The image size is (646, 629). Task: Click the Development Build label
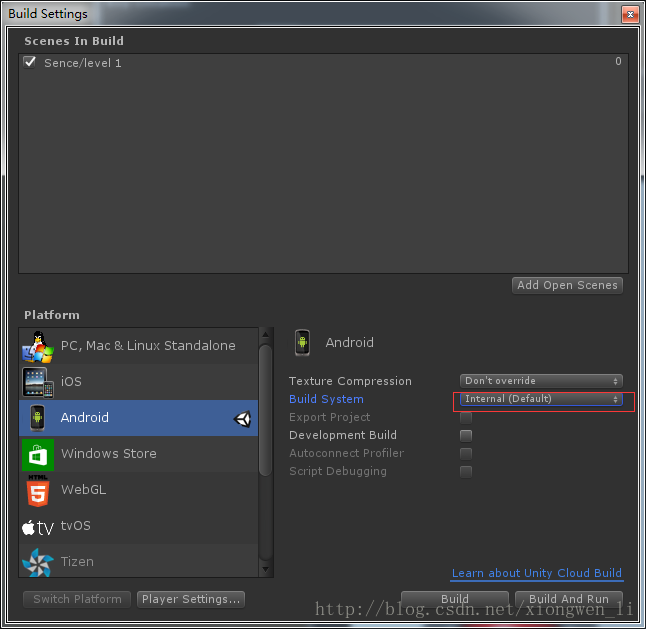343,435
